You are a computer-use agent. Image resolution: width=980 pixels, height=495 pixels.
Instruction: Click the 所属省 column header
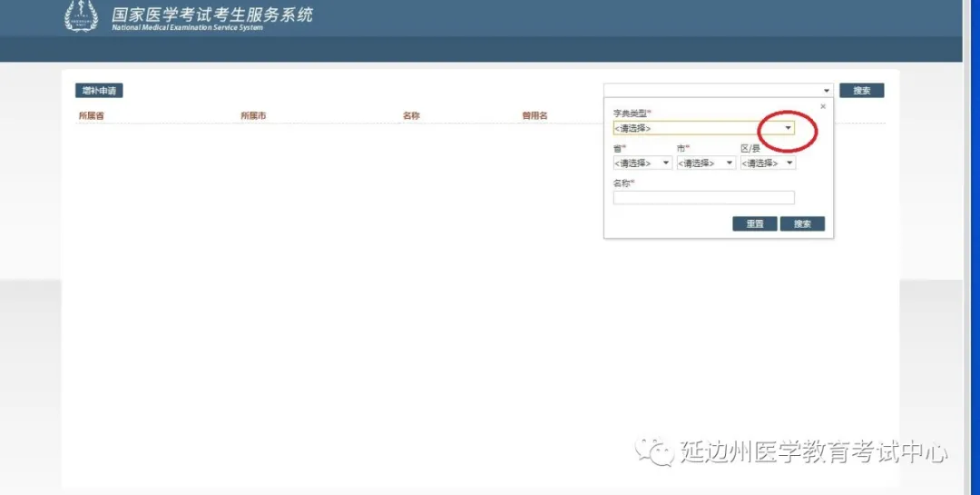pos(91,116)
